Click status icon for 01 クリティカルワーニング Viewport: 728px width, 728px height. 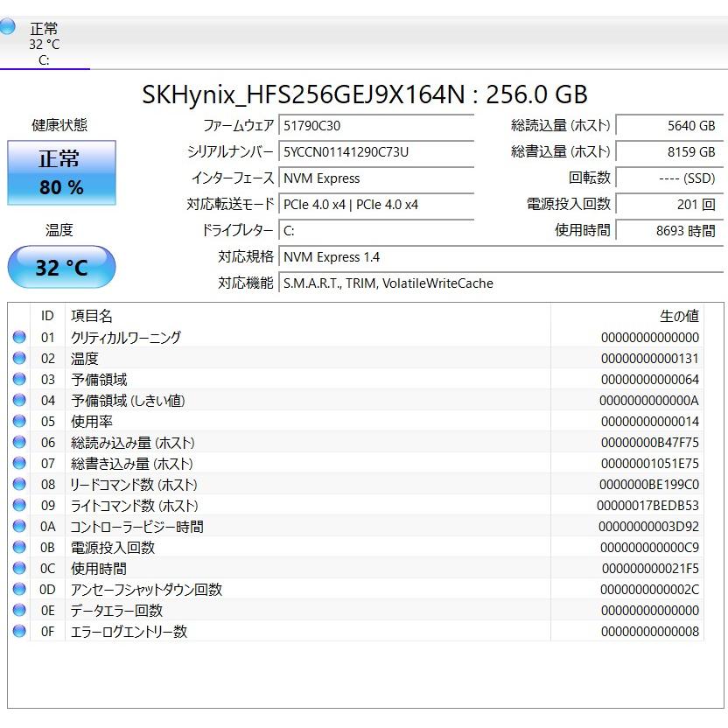pos(19,337)
